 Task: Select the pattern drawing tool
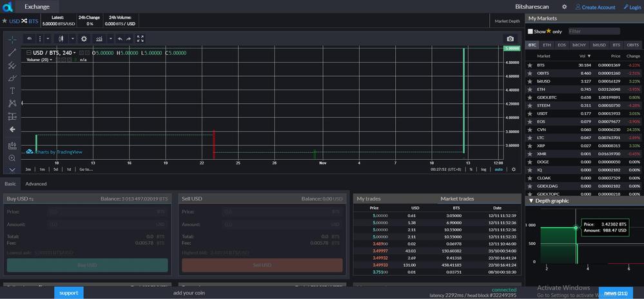(12, 104)
